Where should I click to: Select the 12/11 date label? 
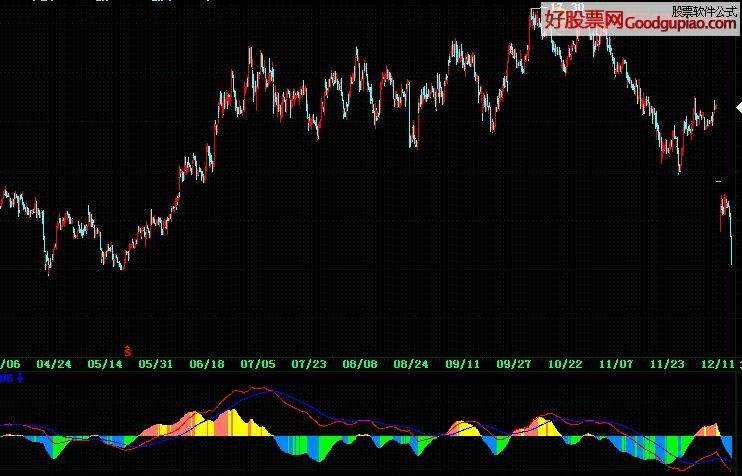point(718,364)
